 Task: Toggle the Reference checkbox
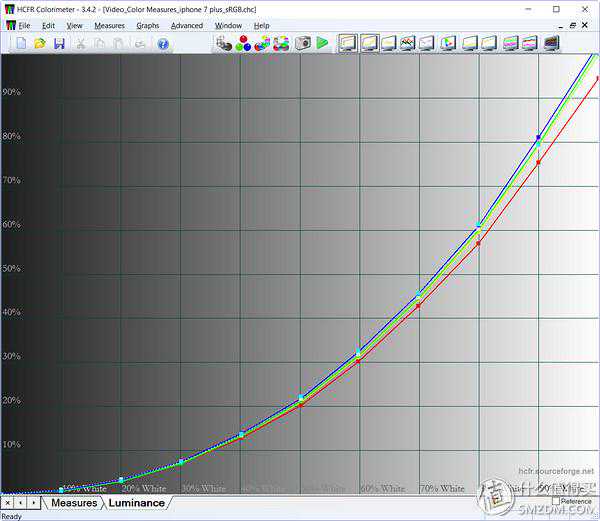tap(556, 501)
